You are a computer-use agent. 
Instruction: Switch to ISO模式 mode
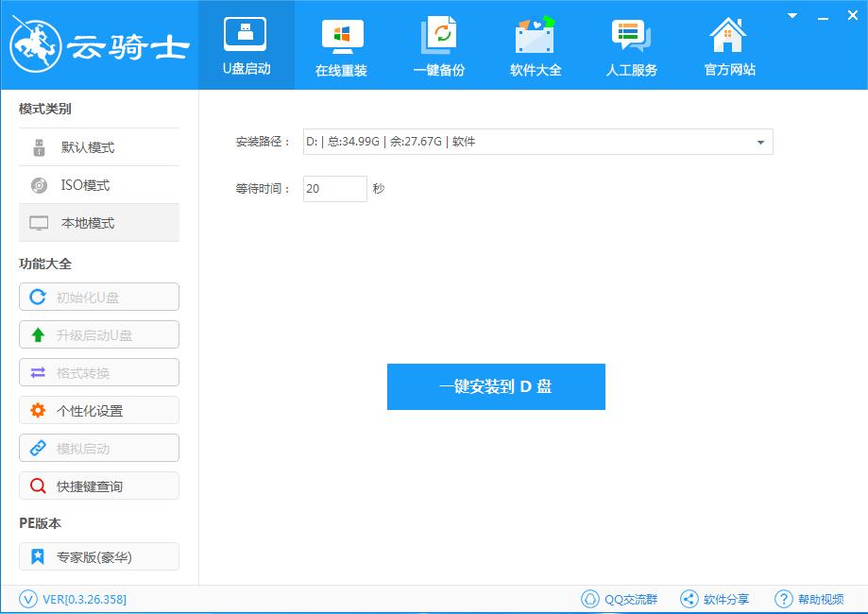[x=98, y=184]
